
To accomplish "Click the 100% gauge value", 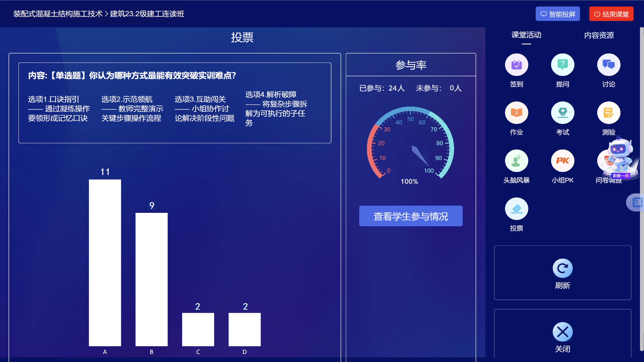I will (410, 182).
